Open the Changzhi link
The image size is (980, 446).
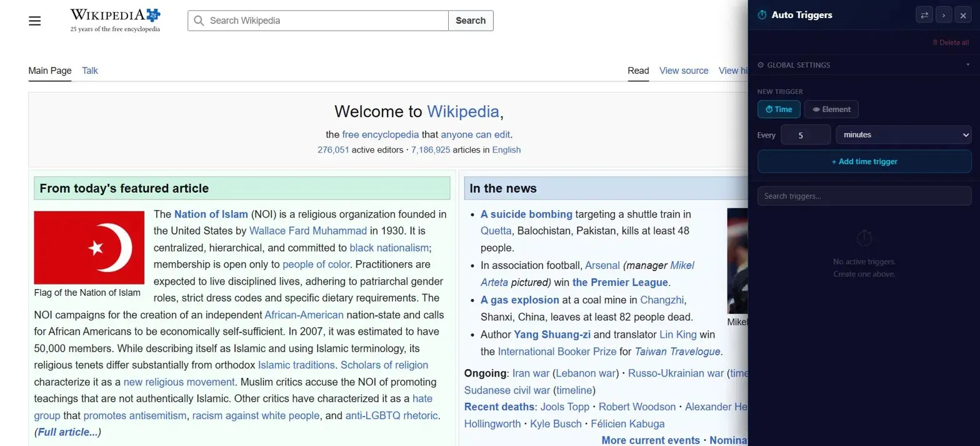tap(662, 300)
